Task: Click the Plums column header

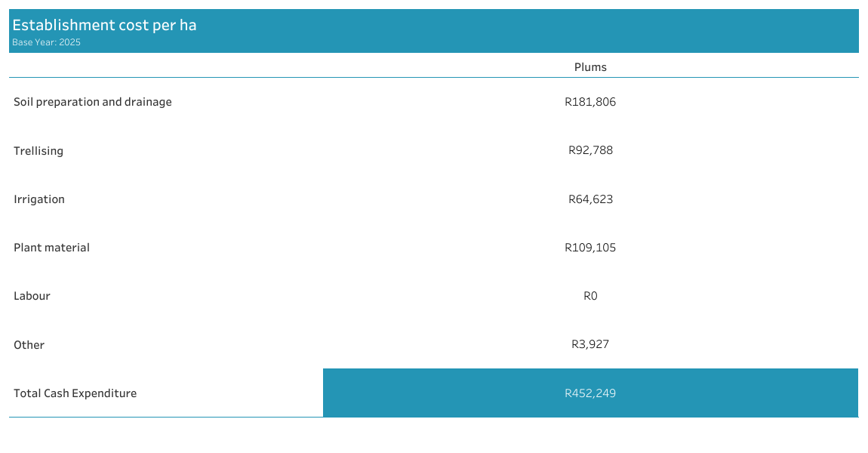Action: pyautogui.click(x=590, y=67)
